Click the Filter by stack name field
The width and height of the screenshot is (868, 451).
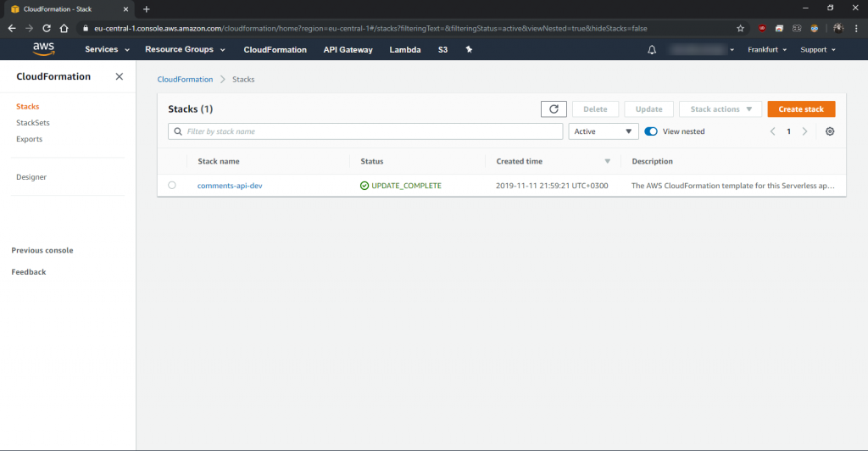pyautogui.click(x=365, y=131)
